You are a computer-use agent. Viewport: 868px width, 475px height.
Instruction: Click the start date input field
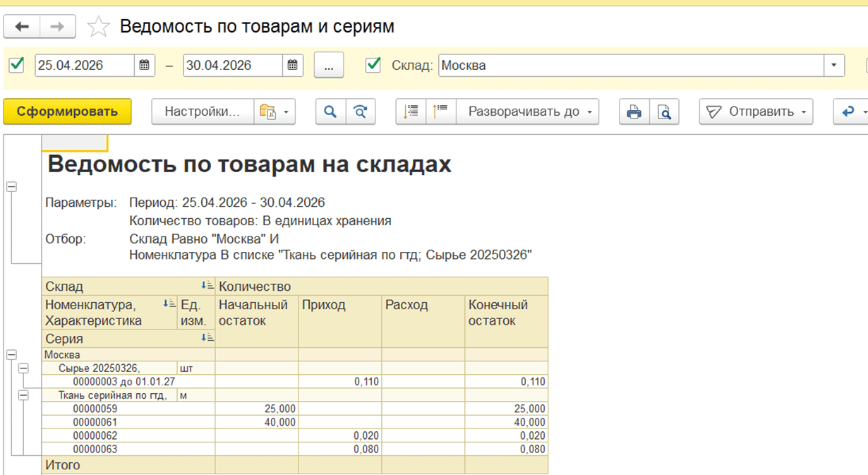click(x=83, y=66)
